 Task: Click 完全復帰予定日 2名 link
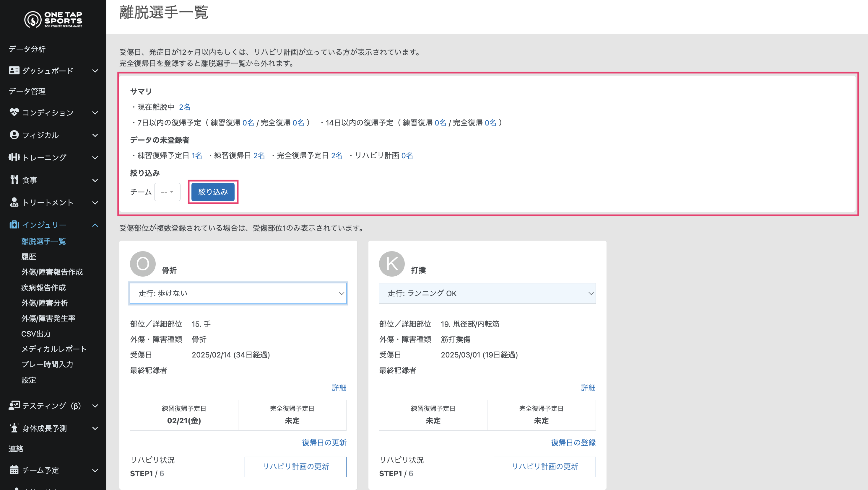337,155
